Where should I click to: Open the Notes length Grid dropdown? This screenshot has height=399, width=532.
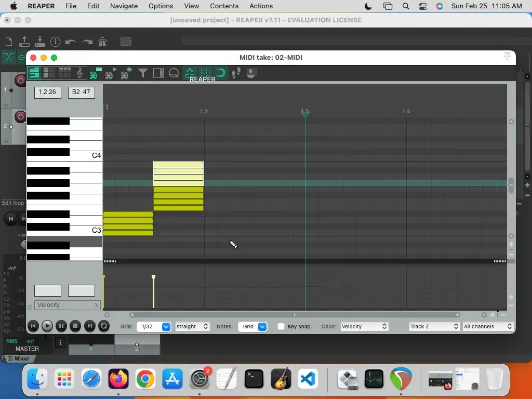[x=252, y=326]
